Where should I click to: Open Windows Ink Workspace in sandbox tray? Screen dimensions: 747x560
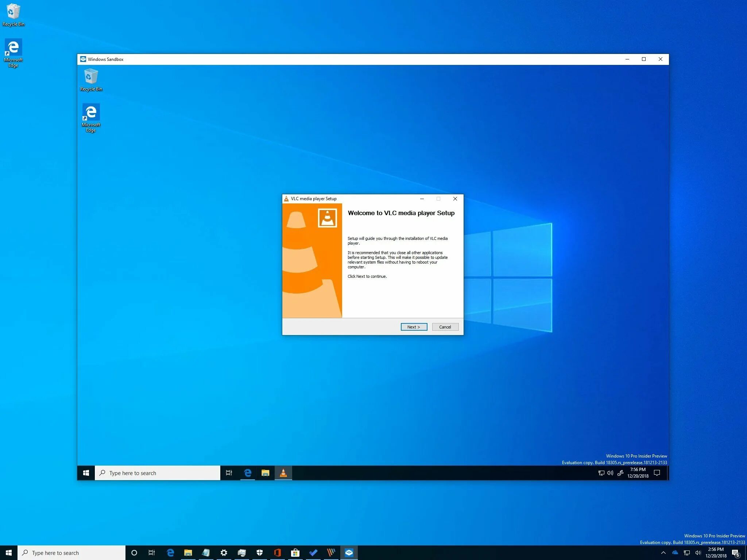pyautogui.click(x=620, y=473)
